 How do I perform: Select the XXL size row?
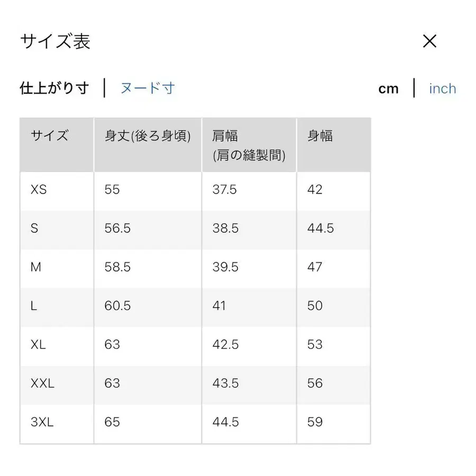[x=42, y=383]
